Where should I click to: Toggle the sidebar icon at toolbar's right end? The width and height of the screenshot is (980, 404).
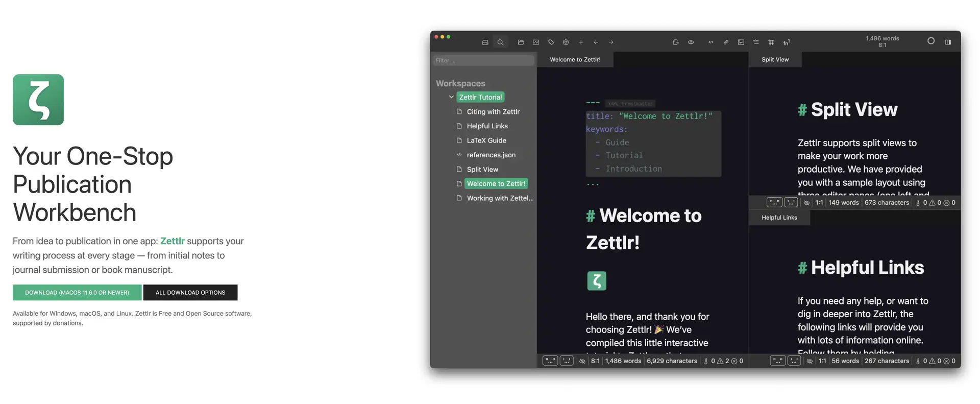click(948, 42)
